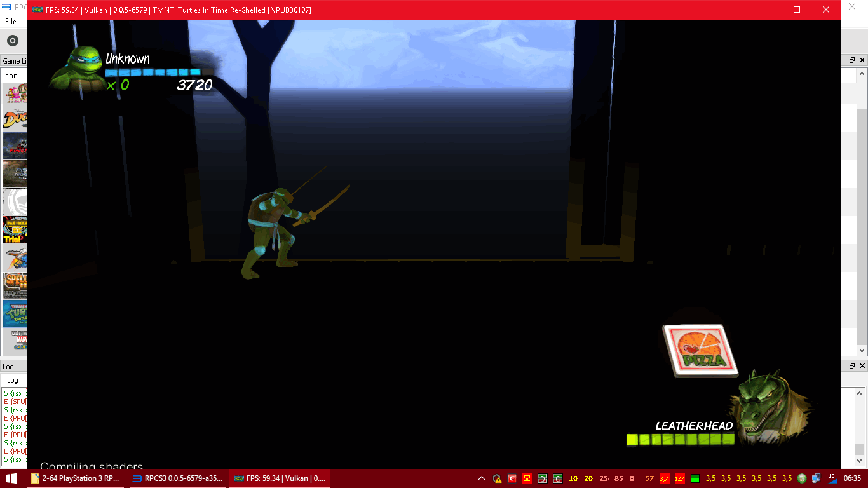Click the green globe tray icon
Screen dimensions: 868x488
[x=802, y=478]
